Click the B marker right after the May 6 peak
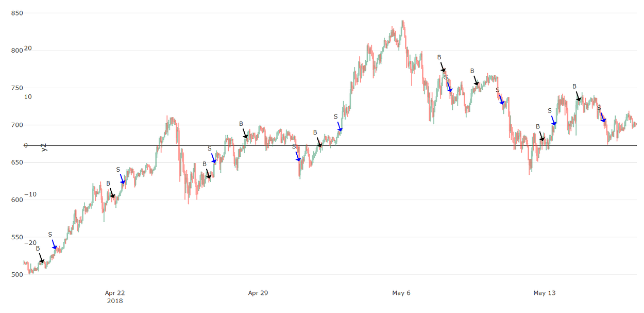 coord(439,57)
